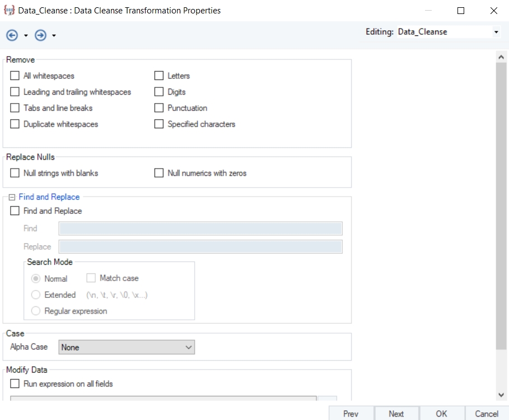Click the scroll down arrow on scrollbar
The image size is (509, 420).
tap(501, 395)
